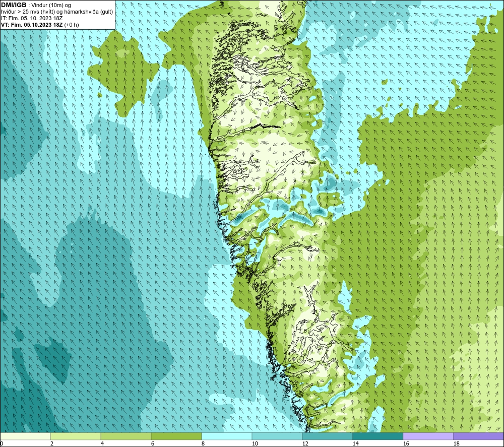Click the DMI/IGB title text
The image size is (504, 447).
[x=14, y=5]
